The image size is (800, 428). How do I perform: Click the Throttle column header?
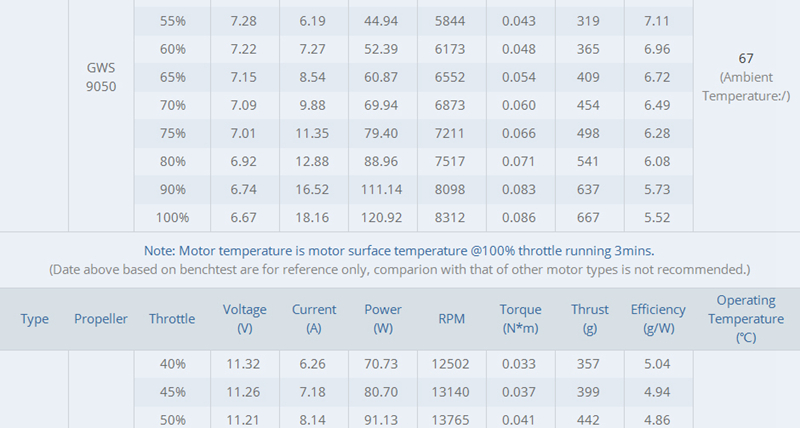[172, 319]
